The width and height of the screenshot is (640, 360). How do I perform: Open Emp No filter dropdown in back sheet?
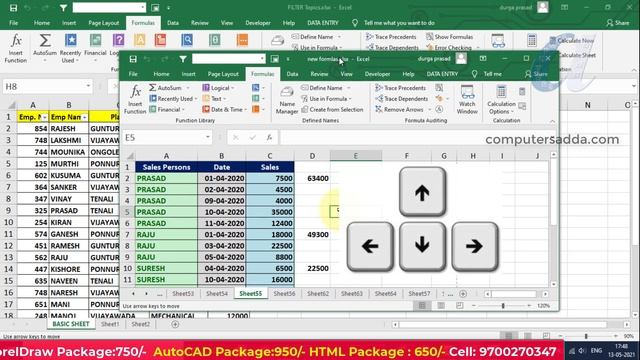click(x=44, y=118)
